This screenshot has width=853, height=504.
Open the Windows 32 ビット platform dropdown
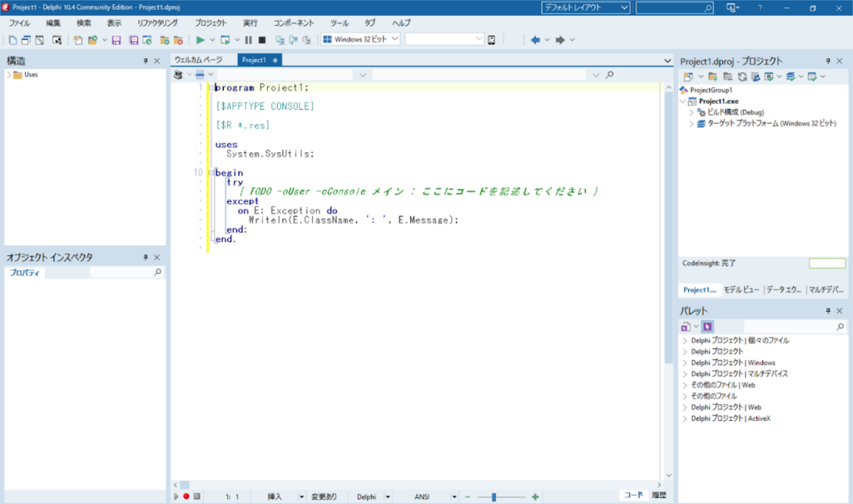[x=394, y=39]
